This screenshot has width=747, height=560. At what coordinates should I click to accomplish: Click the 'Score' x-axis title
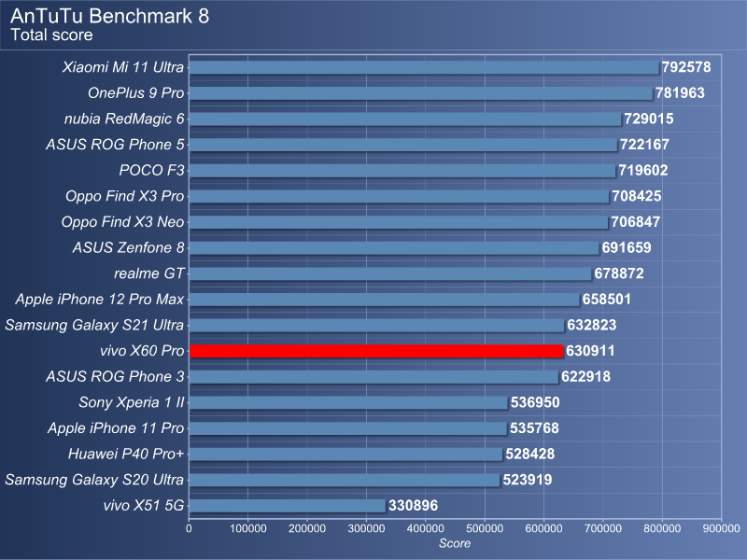(x=455, y=543)
